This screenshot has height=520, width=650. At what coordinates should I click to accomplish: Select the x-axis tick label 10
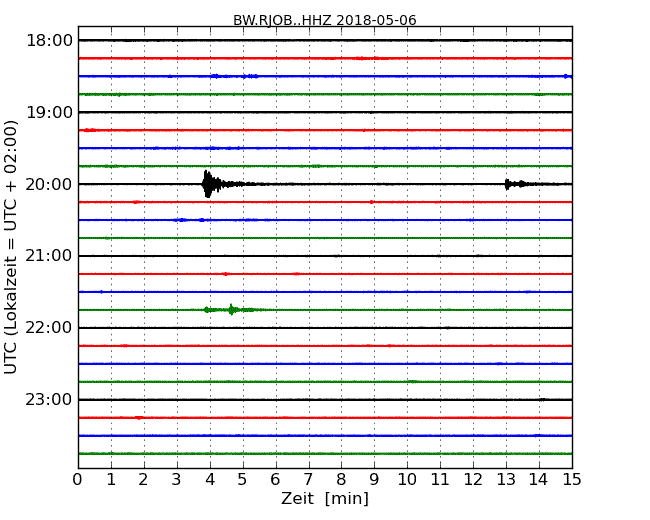click(407, 480)
